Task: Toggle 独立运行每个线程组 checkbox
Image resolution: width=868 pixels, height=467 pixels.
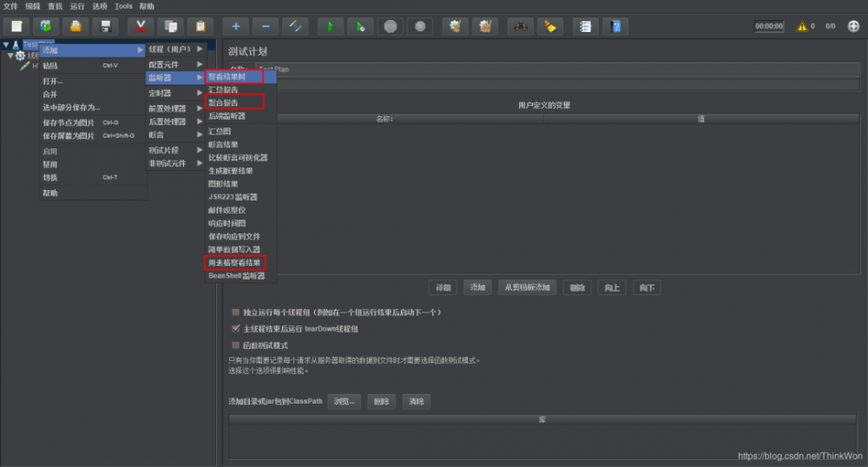Action: (x=236, y=312)
